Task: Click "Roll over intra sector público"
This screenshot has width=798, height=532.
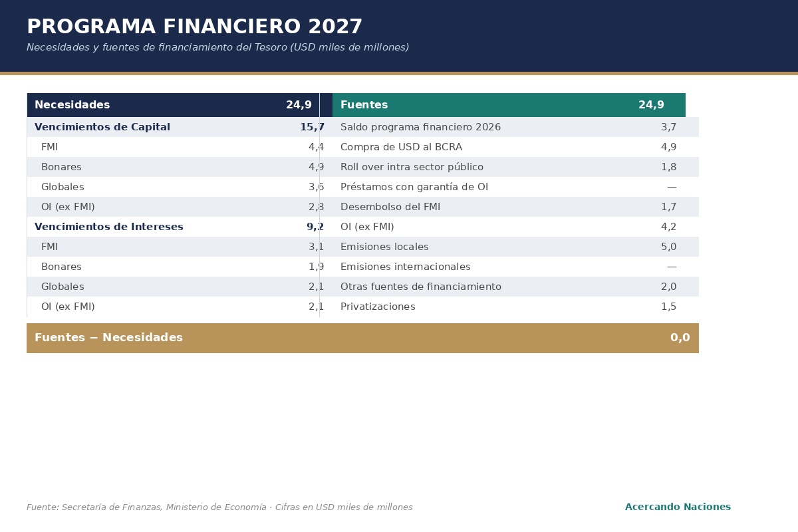Action: click(412, 167)
